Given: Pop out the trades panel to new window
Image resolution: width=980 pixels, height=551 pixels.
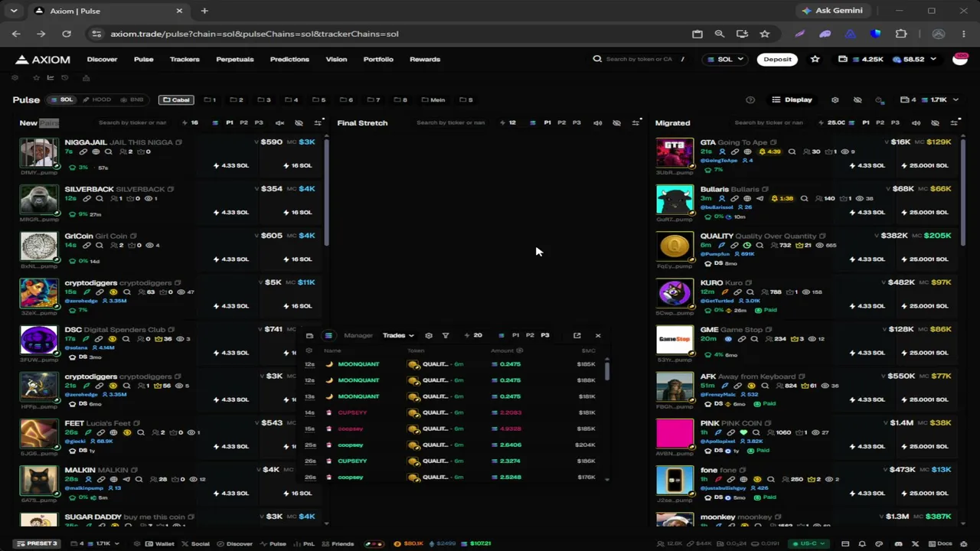Looking at the screenshot, I should pyautogui.click(x=577, y=335).
